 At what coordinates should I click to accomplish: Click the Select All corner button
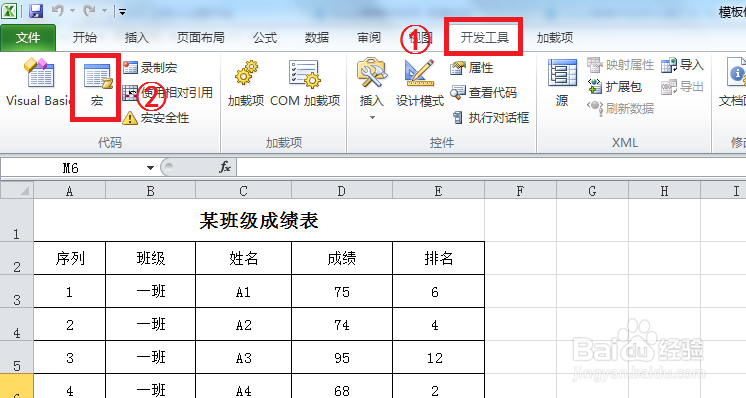tap(17, 190)
